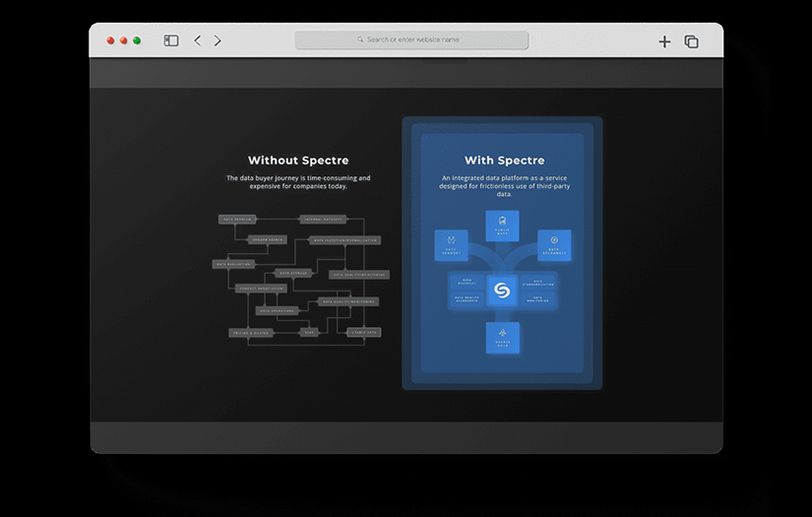Image resolution: width=812 pixels, height=517 pixels.
Task: Click the 'integrated data platform-as-a-service' description
Action: tap(504, 185)
